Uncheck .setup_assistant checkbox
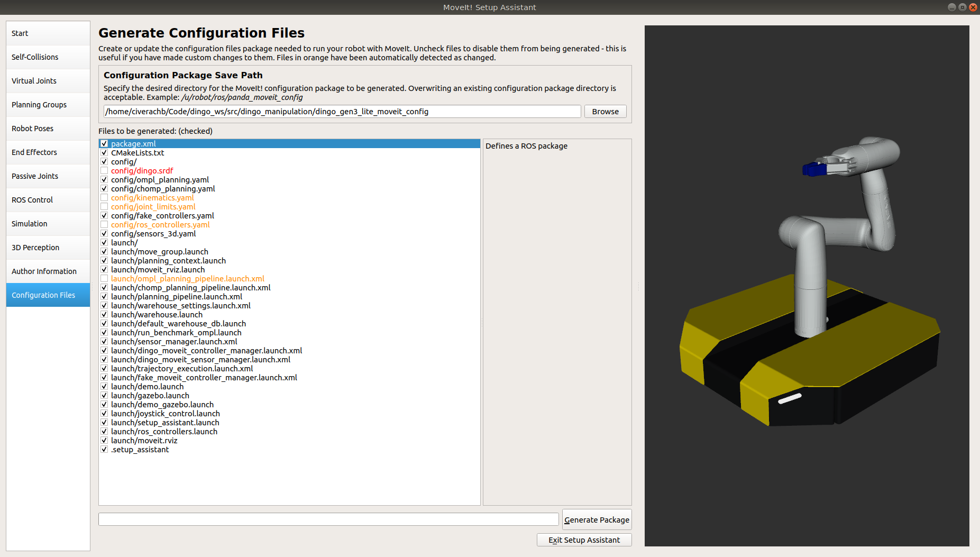 coord(104,450)
